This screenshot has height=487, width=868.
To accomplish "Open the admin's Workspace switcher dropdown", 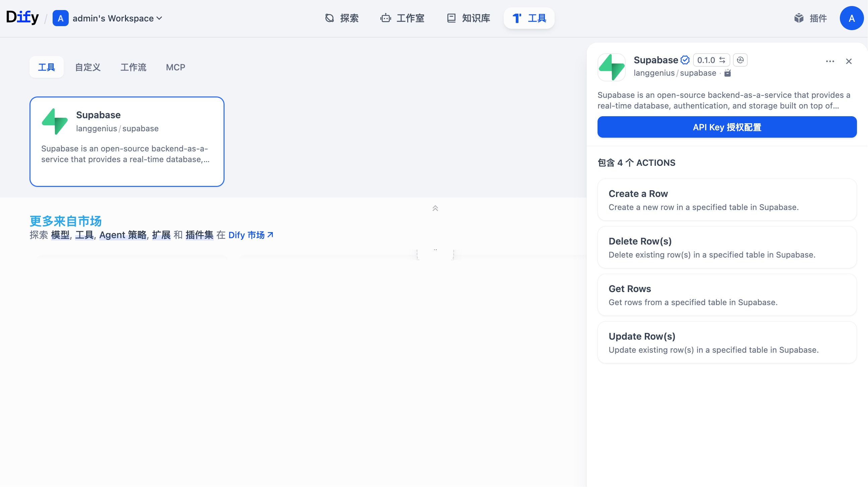I will pos(108,18).
